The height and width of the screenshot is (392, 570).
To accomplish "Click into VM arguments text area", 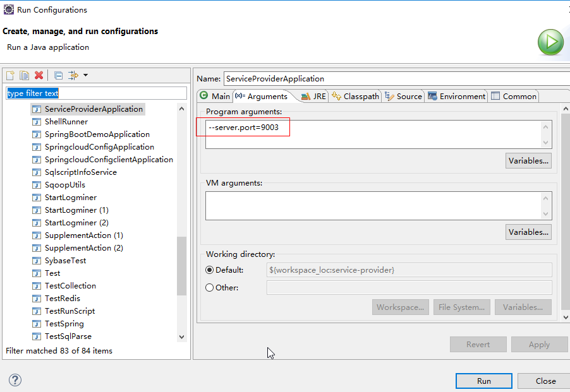I will (373, 206).
